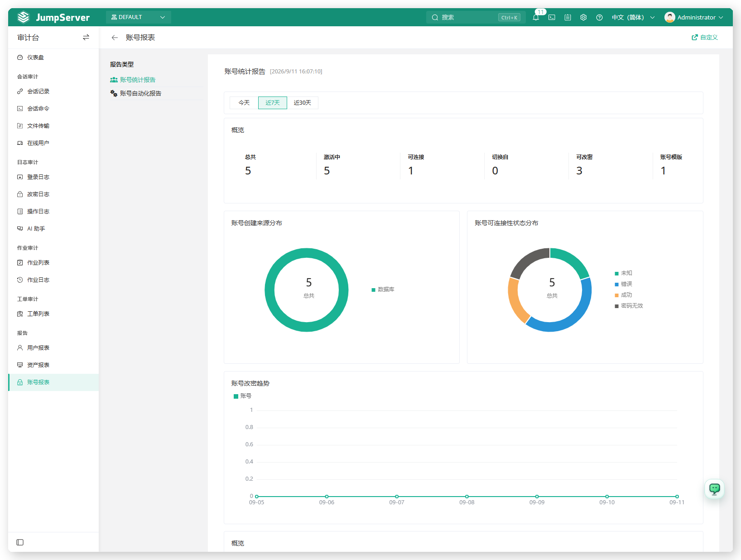Open the 中文(简体) language dropdown
This screenshot has width=741, height=560.
633,18
